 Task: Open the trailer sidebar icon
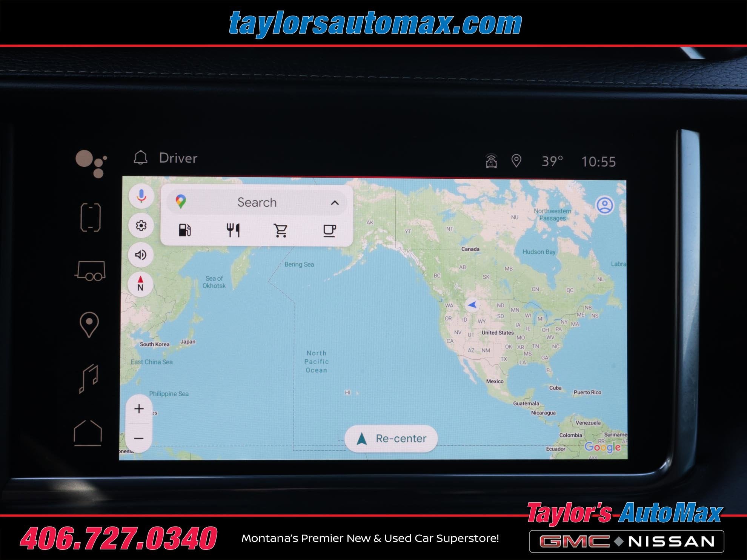pyautogui.click(x=91, y=271)
